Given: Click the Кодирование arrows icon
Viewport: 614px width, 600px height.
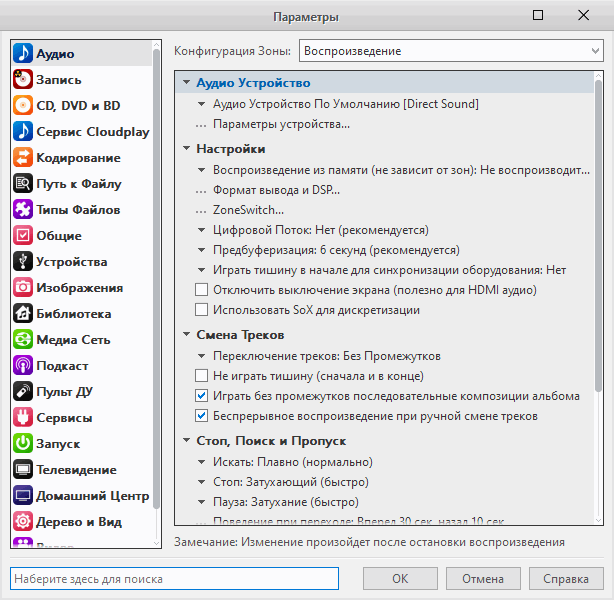Looking at the screenshot, I should click(x=23, y=158).
